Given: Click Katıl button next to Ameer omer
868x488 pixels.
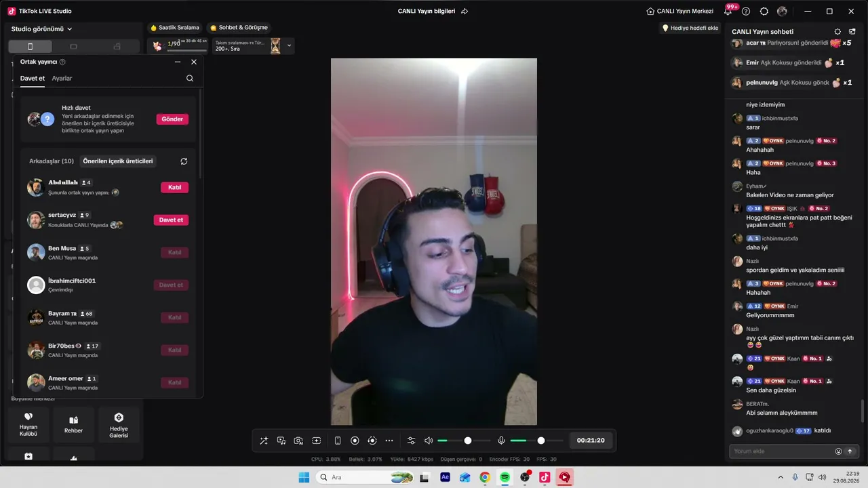Looking at the screenshot, I should 174,383.
